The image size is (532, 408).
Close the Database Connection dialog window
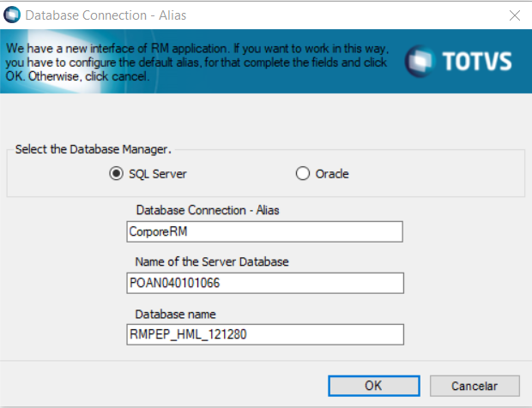[514, 15]
